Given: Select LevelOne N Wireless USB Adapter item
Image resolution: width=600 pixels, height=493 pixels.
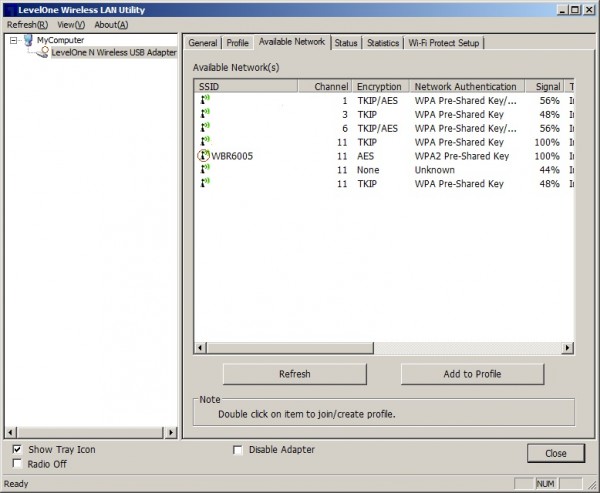Looking at the screenshot, I should pos(114,52).
